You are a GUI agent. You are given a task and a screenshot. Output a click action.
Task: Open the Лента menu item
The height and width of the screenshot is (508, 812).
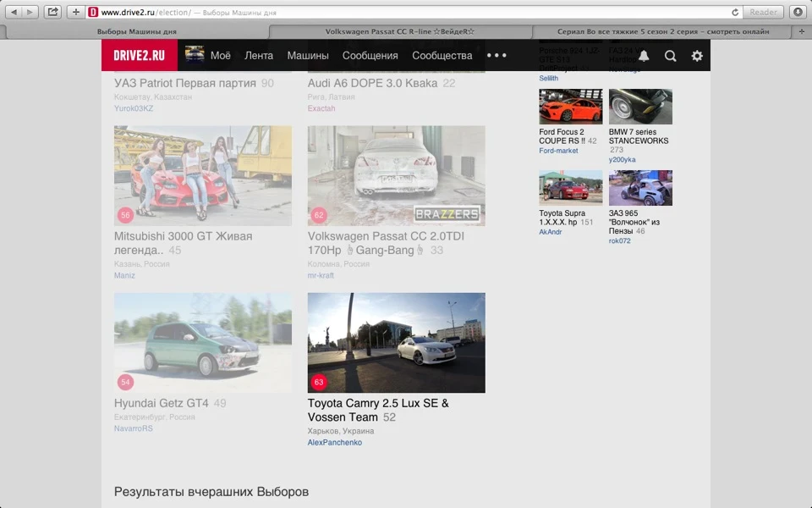tap(259, 56)
